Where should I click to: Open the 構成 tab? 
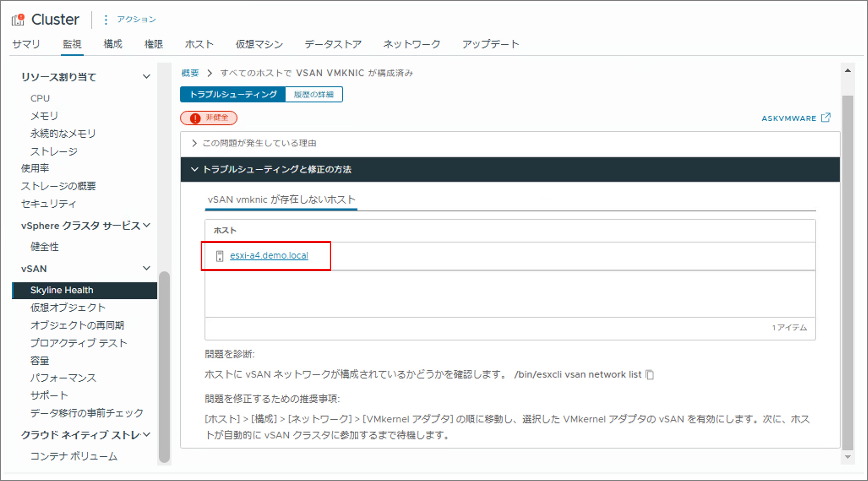(113, 44)
